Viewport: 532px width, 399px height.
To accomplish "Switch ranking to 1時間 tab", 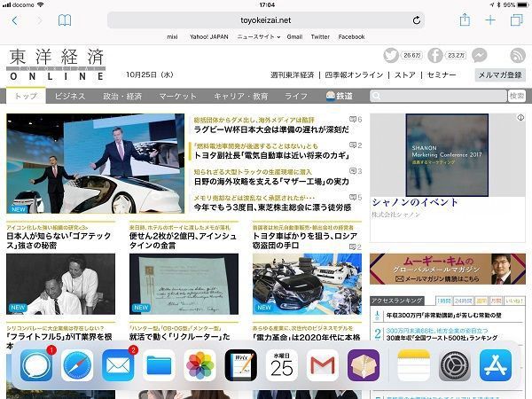I will 444,301.
